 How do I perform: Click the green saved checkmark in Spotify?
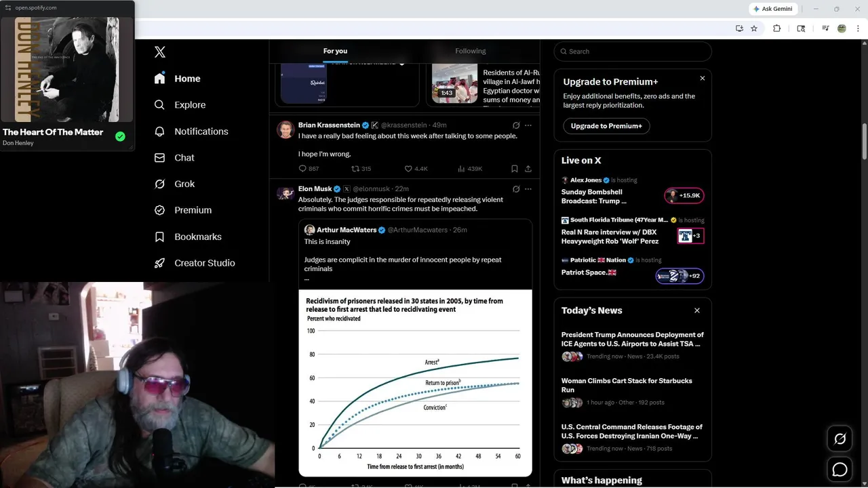coord(120,136)
